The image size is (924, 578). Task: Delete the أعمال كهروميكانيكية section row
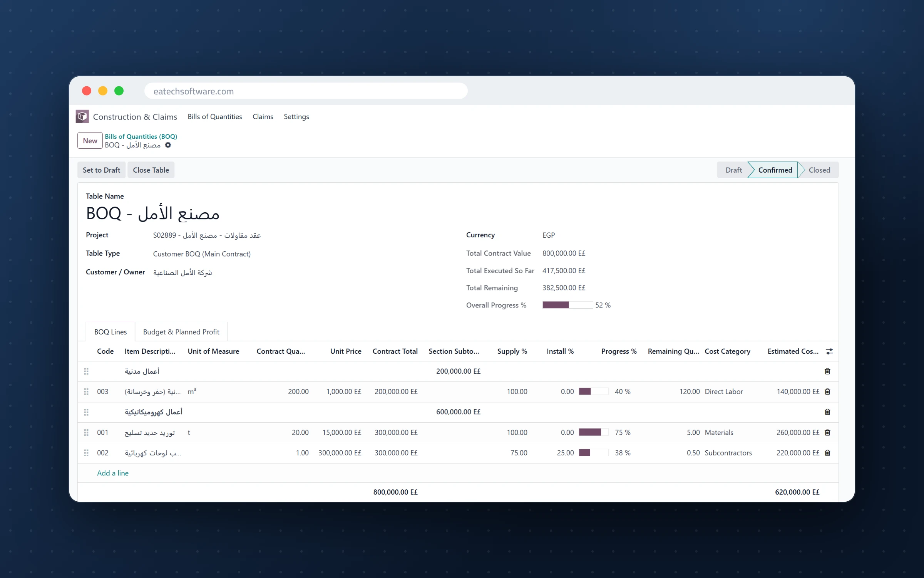[x=827, y=412]
